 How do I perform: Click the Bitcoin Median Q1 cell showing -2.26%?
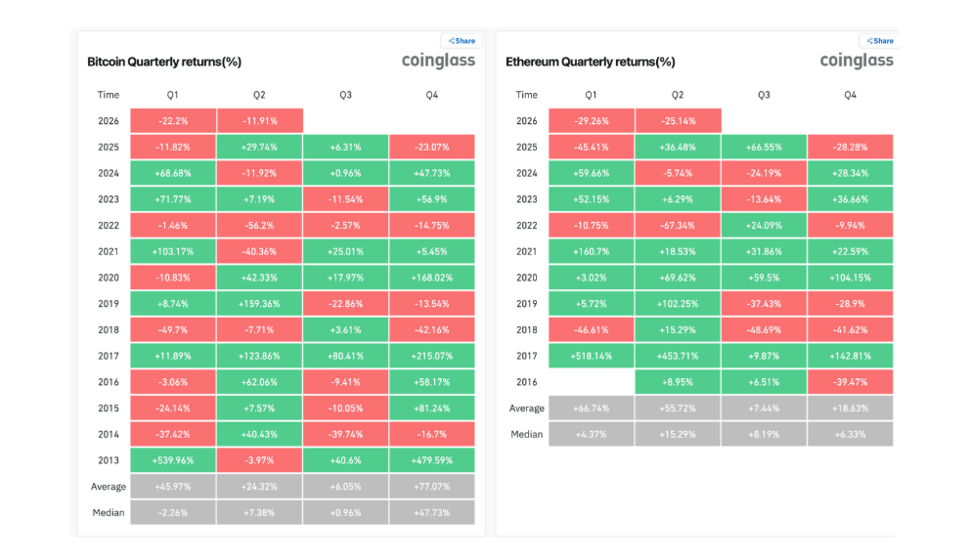[173, 513]
